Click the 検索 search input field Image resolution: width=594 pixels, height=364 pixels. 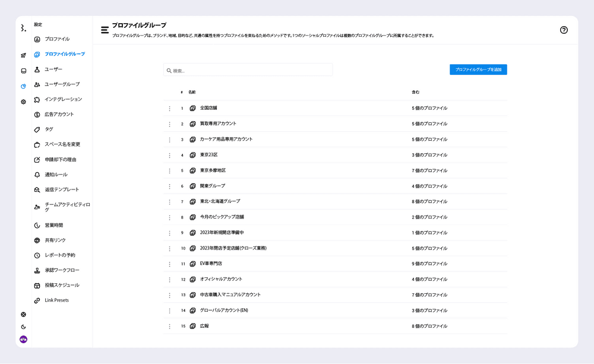tap(248, 71)
